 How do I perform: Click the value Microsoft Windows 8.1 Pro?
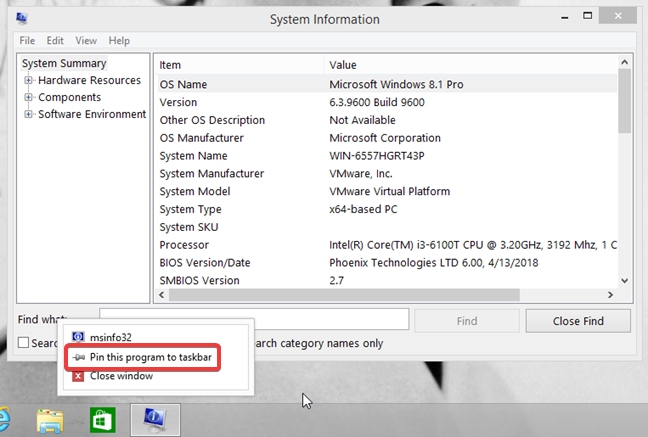396,84
